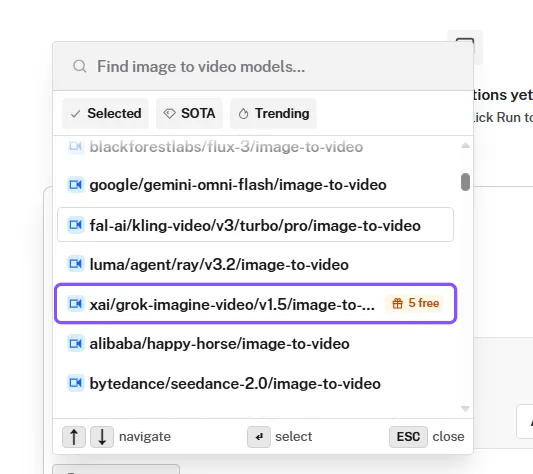The height and width of the screenshot is (474, 533).
Task: Click the checkmark icon on Selected
Action: [75, 114]
